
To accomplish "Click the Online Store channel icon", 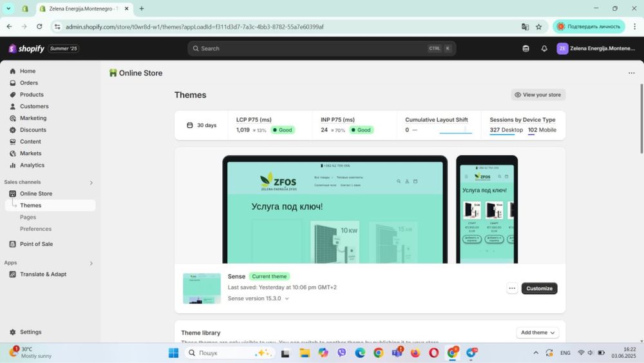I will [x=13, y=193].
